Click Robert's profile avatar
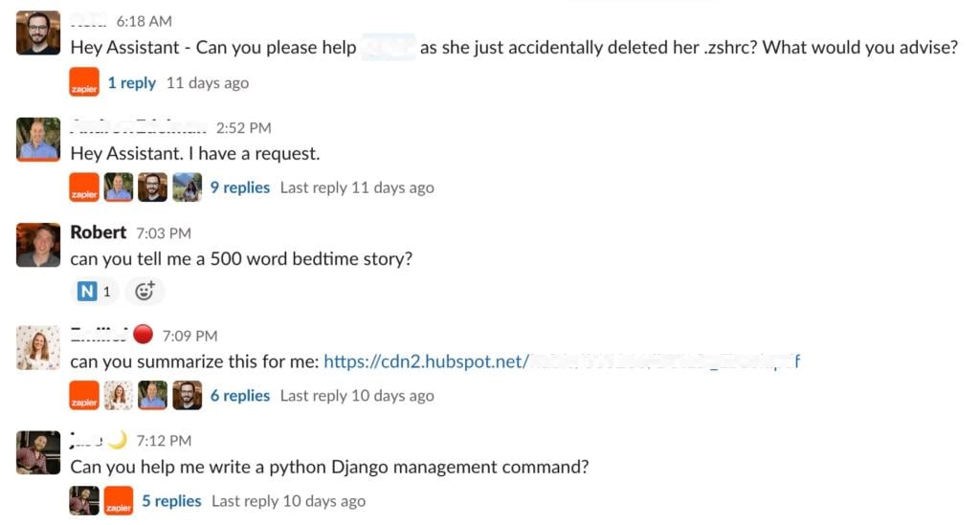The height and width of the screenshot is (525, 980). [38, 246]
